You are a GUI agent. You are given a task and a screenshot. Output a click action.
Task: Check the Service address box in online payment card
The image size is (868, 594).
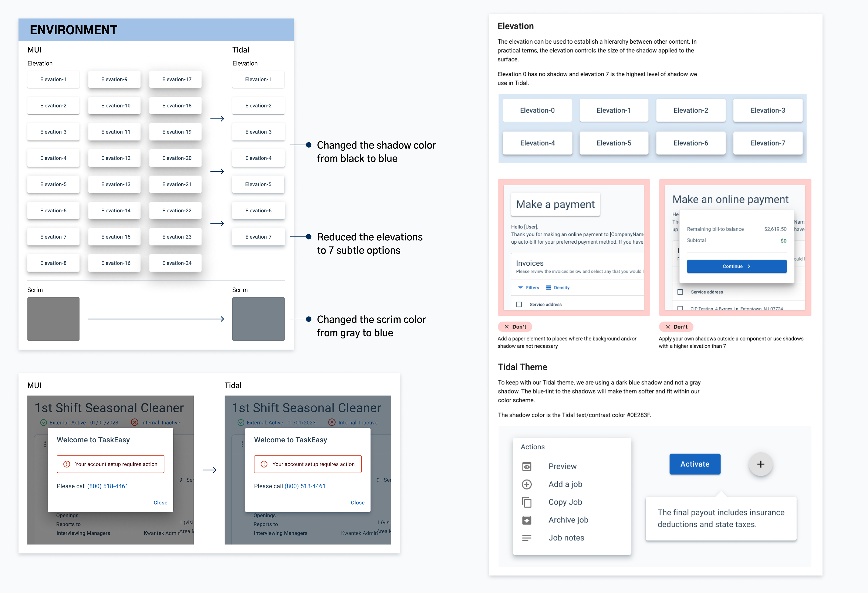[x=680, y=292]
